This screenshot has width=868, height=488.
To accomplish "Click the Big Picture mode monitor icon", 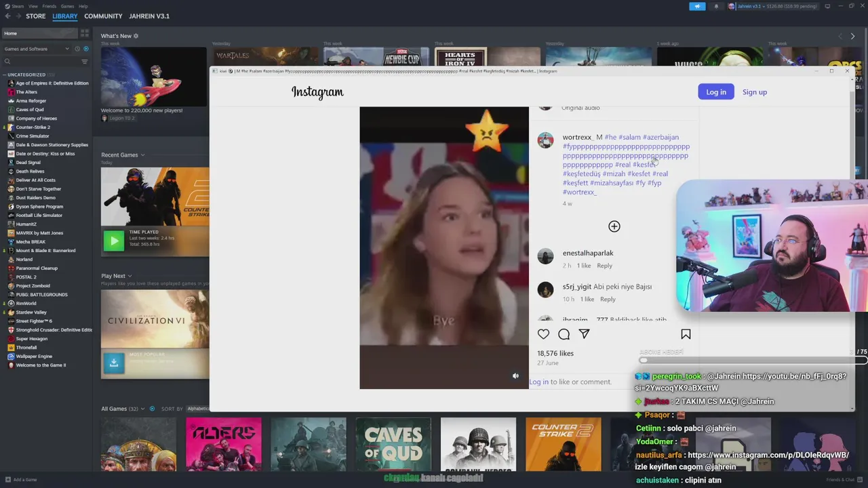I will pos(827,6).
